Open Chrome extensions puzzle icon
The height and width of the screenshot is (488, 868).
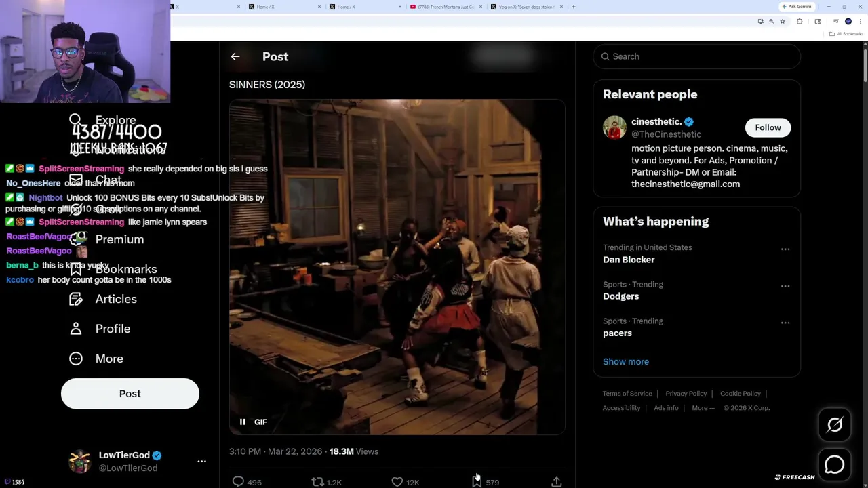800,21
